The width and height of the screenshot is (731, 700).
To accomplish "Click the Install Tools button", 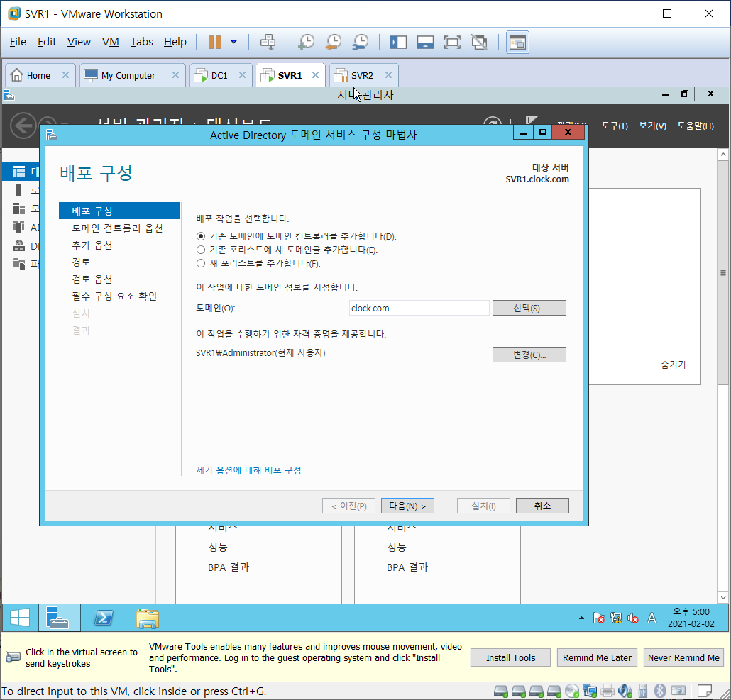I will click(x=510, y=657).
